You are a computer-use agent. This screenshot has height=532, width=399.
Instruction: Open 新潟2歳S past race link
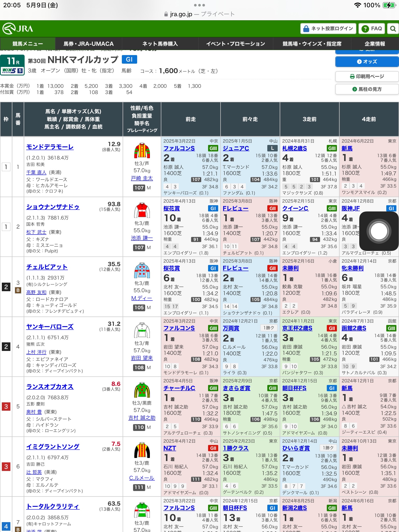coord(295,508)
